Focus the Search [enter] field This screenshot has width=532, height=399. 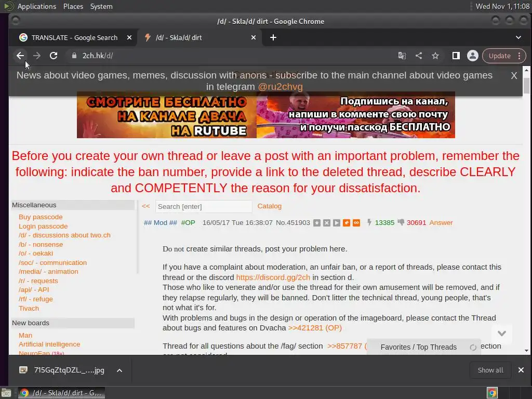click(204, 206)
